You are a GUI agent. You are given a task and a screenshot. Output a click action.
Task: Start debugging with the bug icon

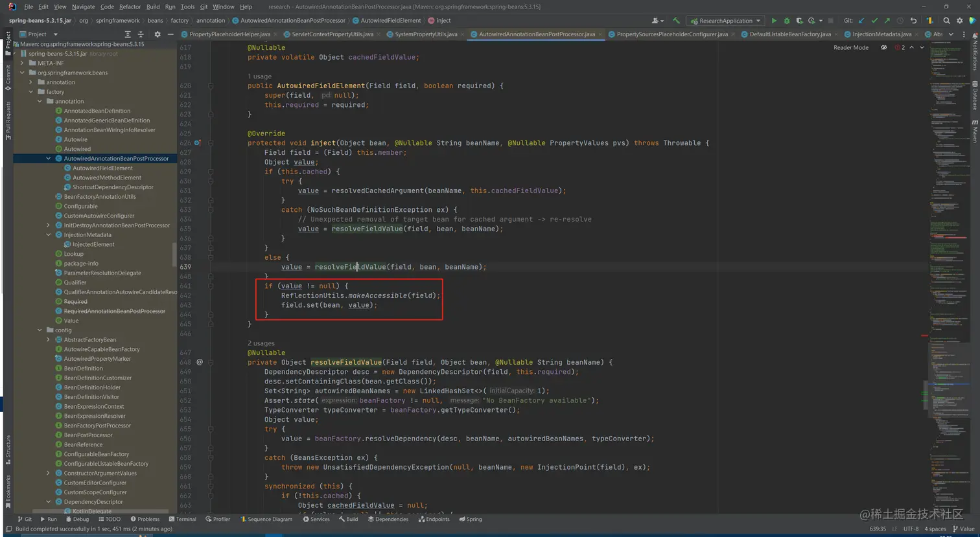tap(787, 21)
